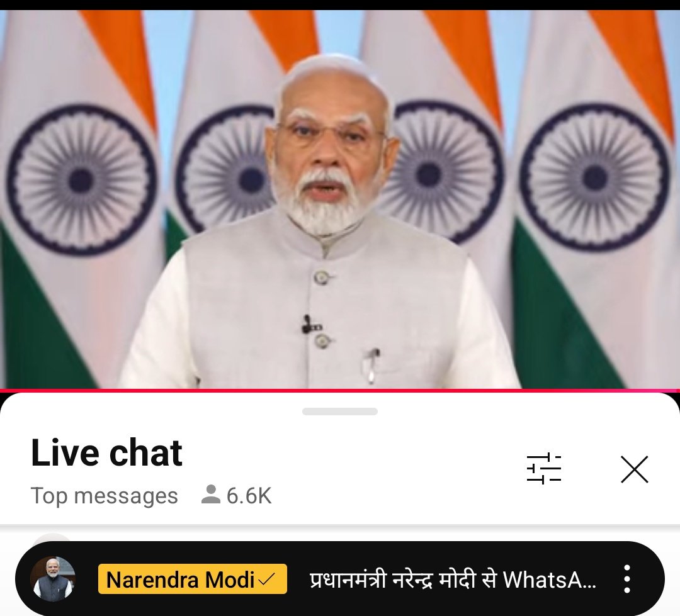Tap the lapel microphone in the video
The height and width of the screenshot is (616, 680).
pyautogui.click(x=310, y=325)
